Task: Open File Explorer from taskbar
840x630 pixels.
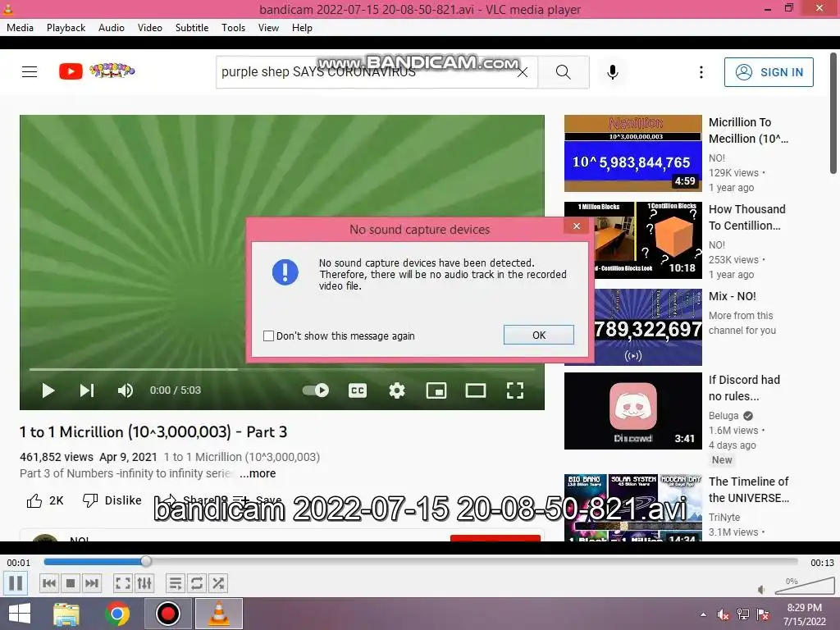Action: [x=66, y=614]
